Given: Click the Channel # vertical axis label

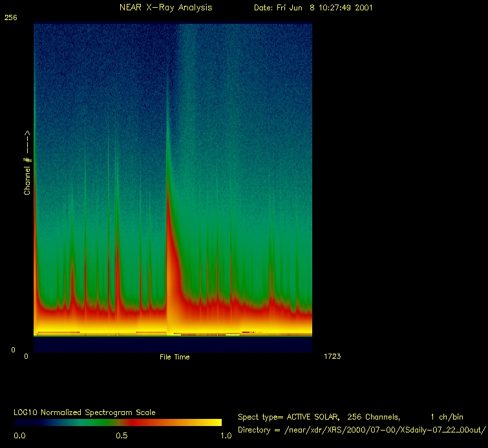Looking at the screenshot, I should coord(28,163).
